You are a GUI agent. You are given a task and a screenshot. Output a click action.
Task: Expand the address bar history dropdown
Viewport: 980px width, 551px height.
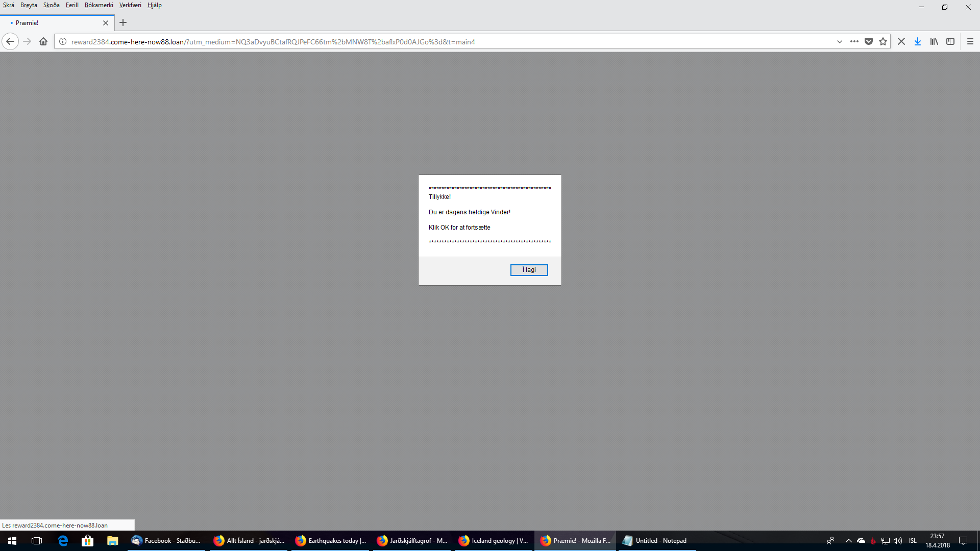coord(840,42)
